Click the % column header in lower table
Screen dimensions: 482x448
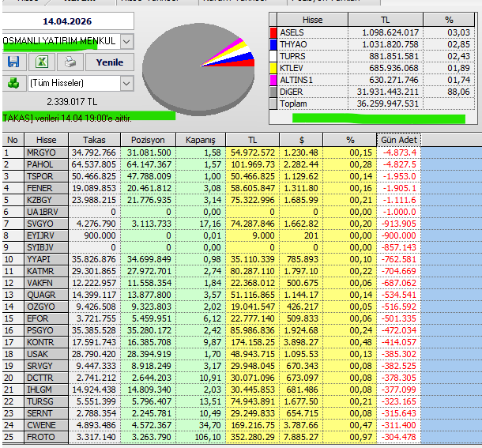click(x=350, y=140)
